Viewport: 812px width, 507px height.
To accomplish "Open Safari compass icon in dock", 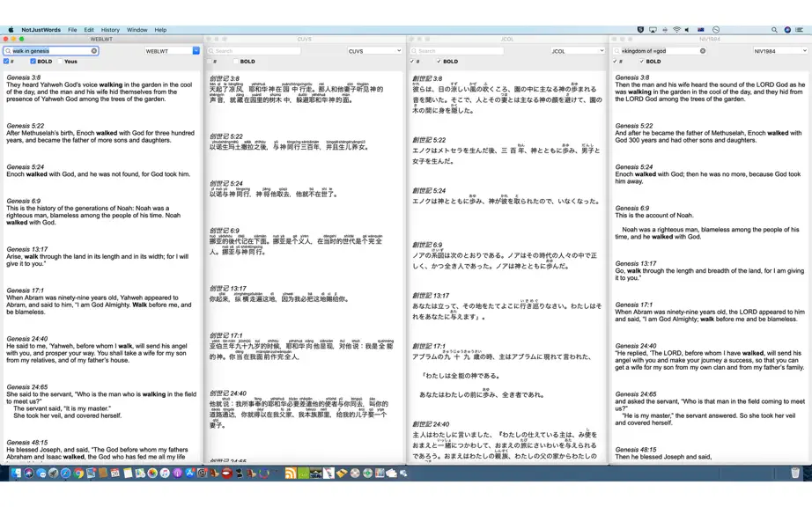I will (x=65, y=473).
